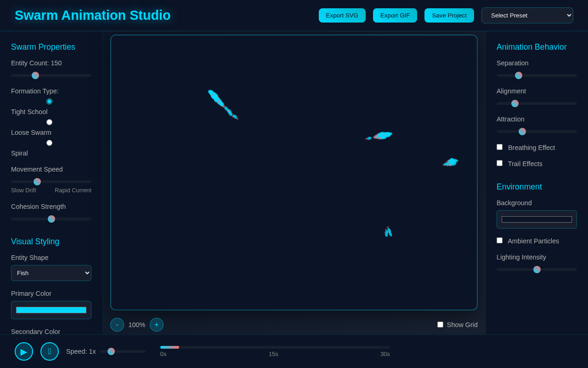Turn on Trail Effects
Viewport: 588px width, 368px height.
[x=499, y=163]
